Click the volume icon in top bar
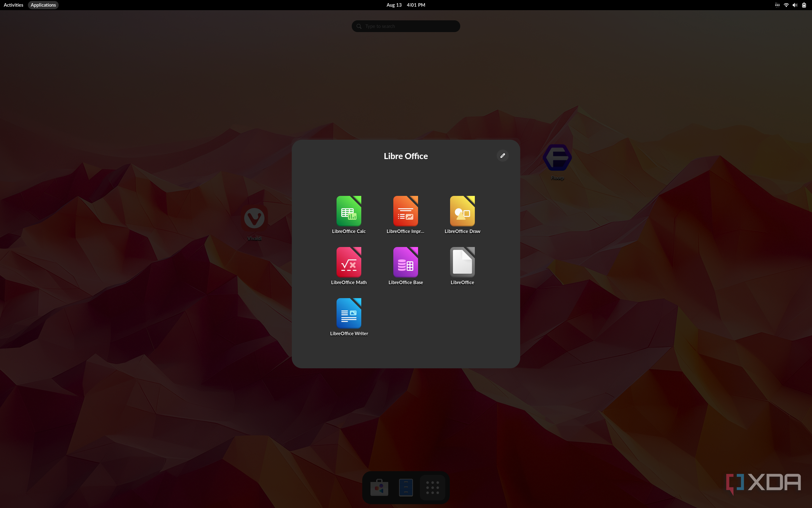 point(795,5)
